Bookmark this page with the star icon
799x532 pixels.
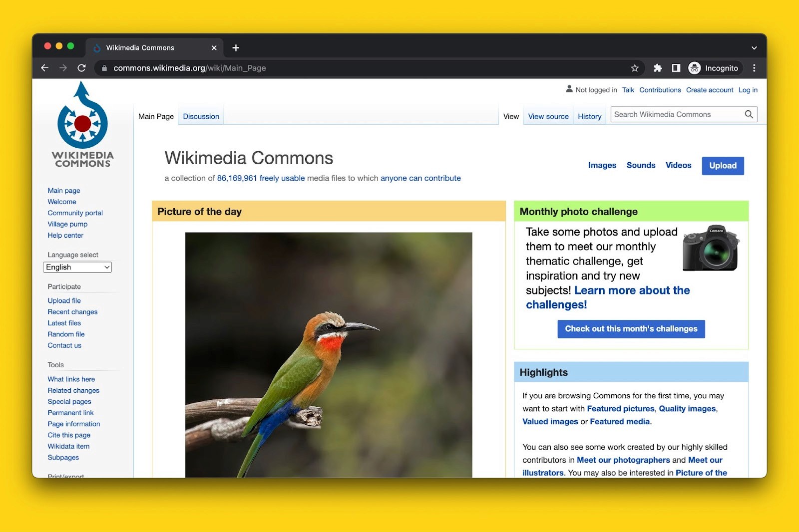(x=635, y=68)
